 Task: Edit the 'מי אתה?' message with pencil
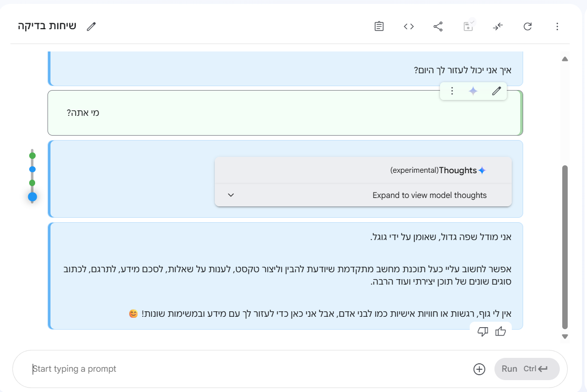(496, 91)
